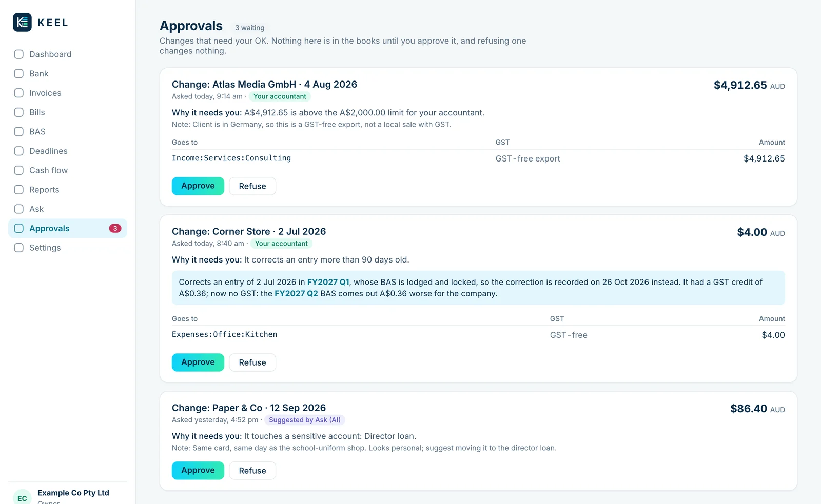This screenshot has height=504, width=821.
Task: Click the FY2027 Q2 link
Action: (296, 293)
